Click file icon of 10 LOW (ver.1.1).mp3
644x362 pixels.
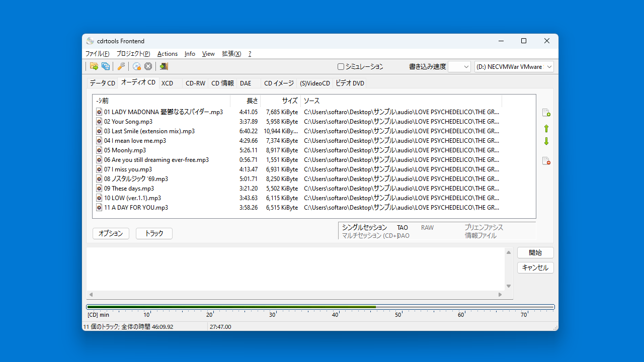(x=99, y=198)
